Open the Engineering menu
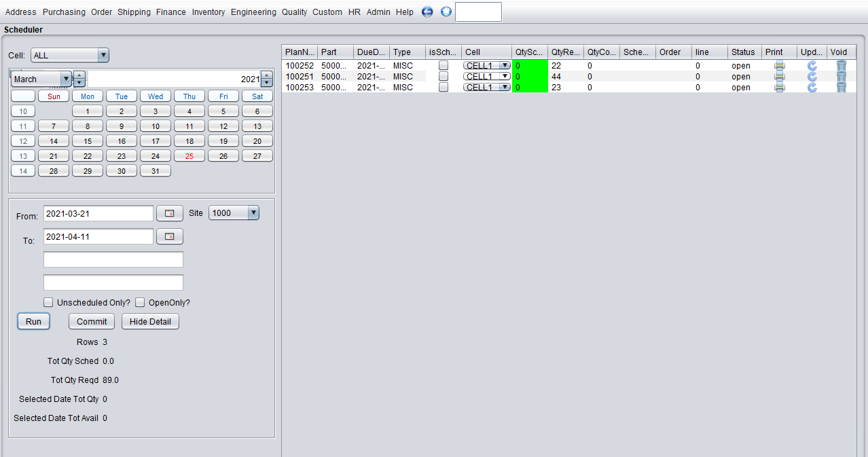 point(253,12)
